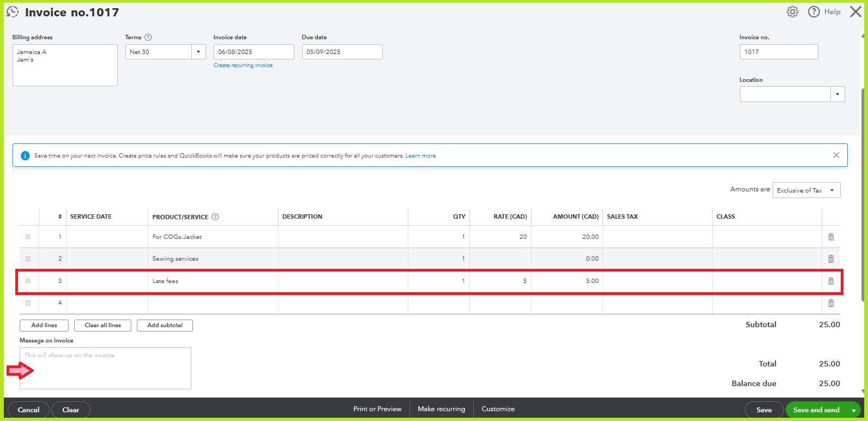Expand the Save and send arrow menu
This screenshot has width=868, height=421.
(x=853, y=410)
